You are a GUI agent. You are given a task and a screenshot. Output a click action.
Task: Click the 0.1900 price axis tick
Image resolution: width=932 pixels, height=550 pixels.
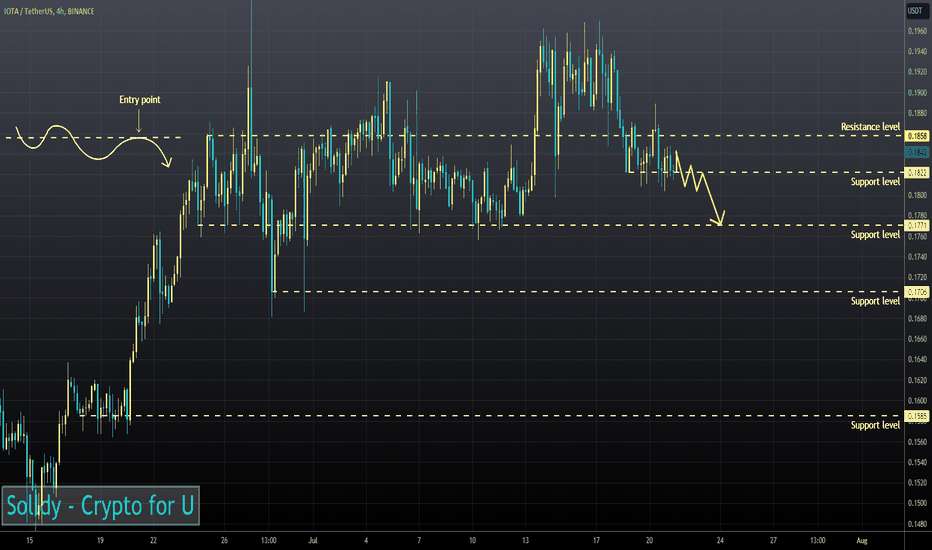point(917,93)
